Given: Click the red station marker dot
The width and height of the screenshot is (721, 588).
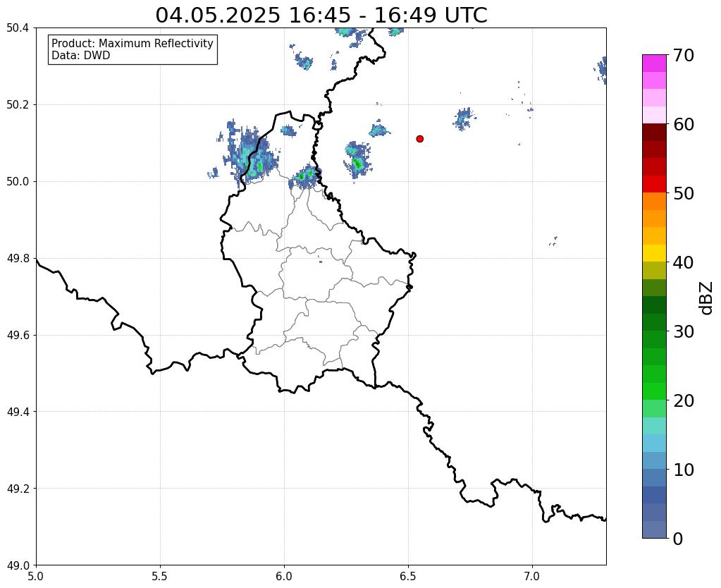Looking at the screenshot, I should click(419, 138).
